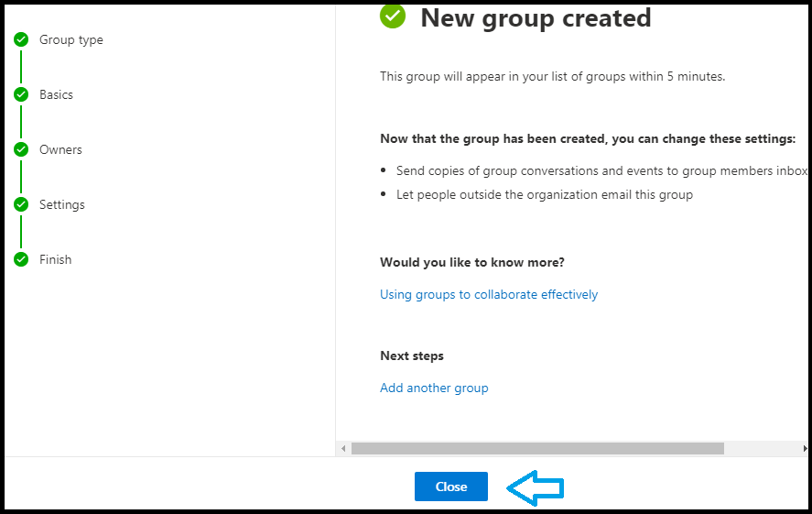Select the Basics step label
The width and height of the screenshot is (812, 514).
tap(56, 94)
